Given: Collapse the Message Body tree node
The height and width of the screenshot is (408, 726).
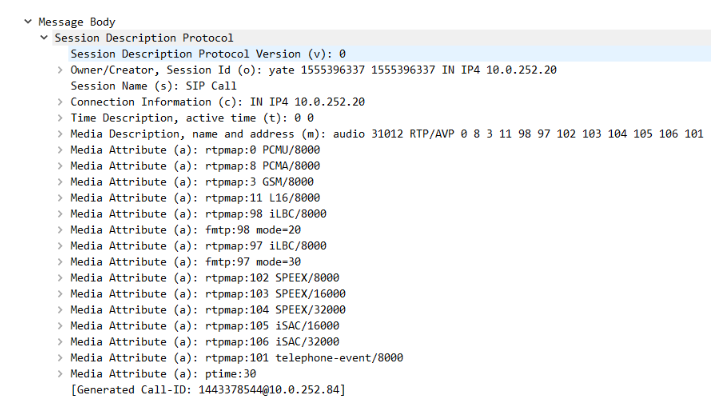Looking at the screenshot, I should (x=28, y=22).
